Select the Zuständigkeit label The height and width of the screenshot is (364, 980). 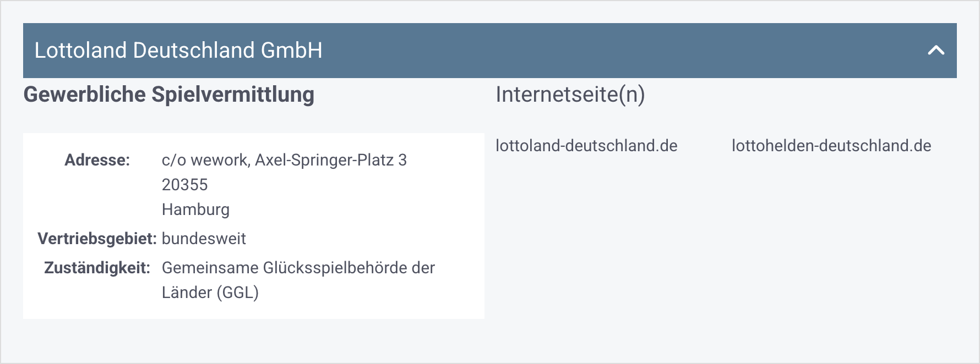coord(98,268)
